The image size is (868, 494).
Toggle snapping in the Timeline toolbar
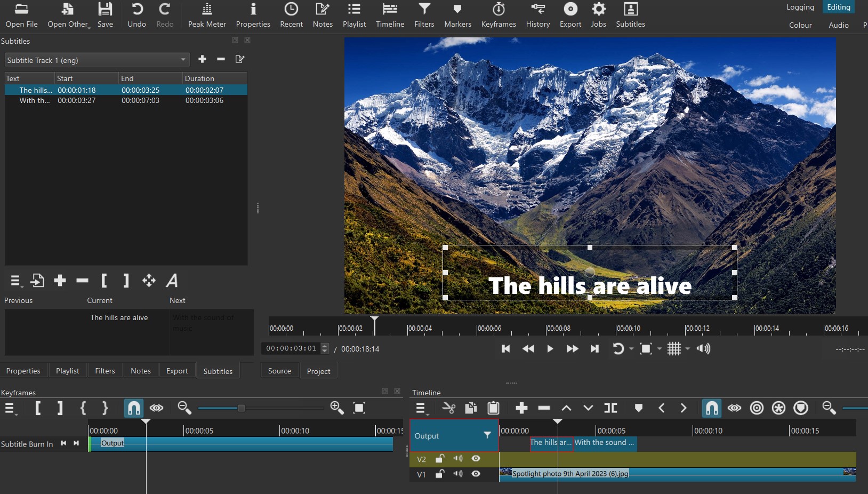[712, 408]
